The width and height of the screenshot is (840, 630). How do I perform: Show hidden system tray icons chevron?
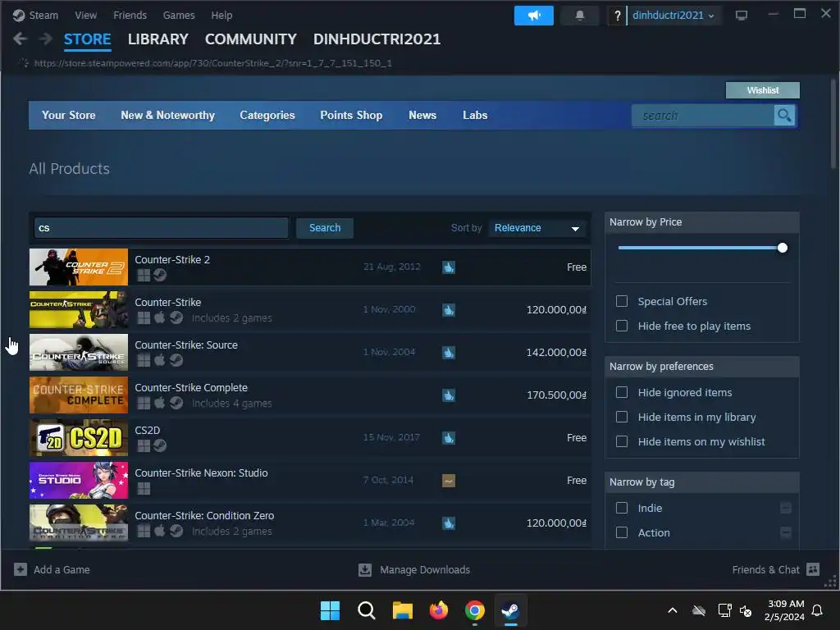tap(673, 610)
